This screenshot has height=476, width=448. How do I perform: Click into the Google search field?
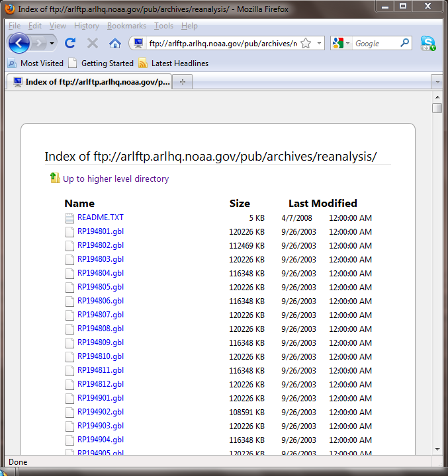click(375, 44)
